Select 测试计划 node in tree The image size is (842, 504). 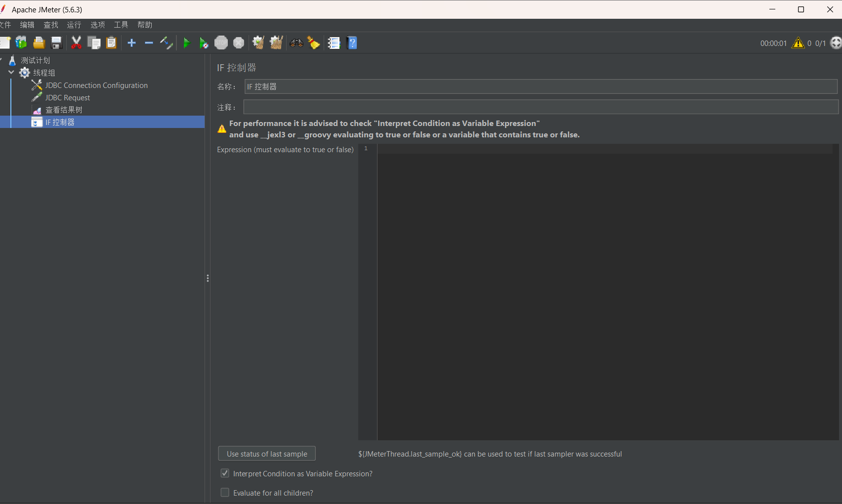coord(35,60)
